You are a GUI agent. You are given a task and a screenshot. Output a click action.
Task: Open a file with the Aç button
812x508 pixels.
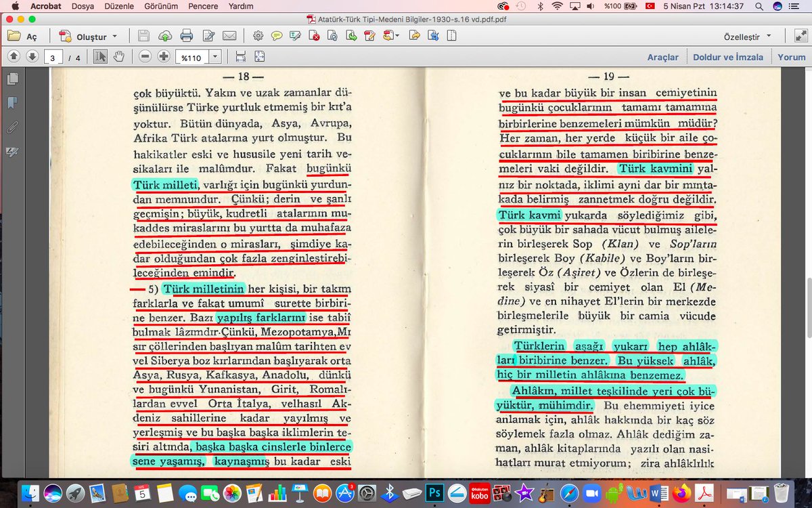22,36
